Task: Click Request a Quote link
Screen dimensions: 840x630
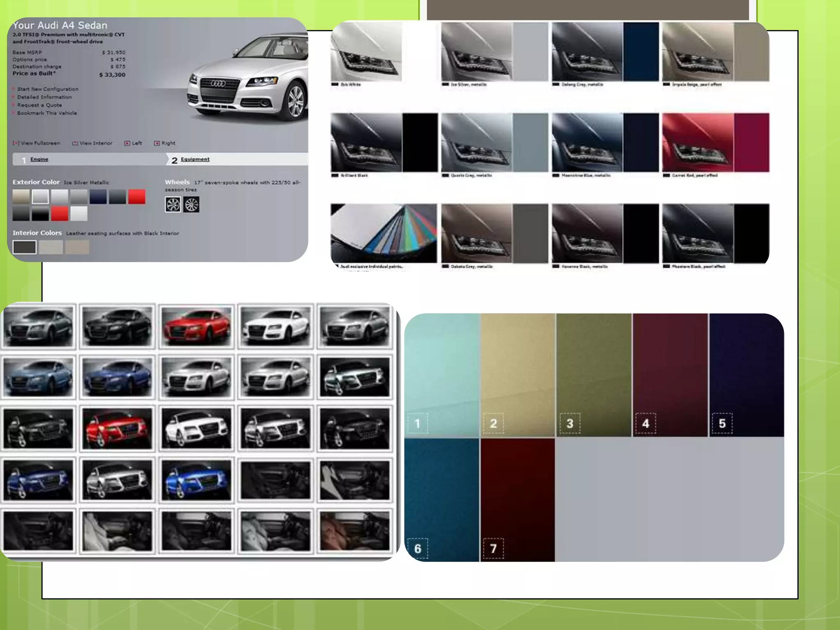Action: point(39,105)
